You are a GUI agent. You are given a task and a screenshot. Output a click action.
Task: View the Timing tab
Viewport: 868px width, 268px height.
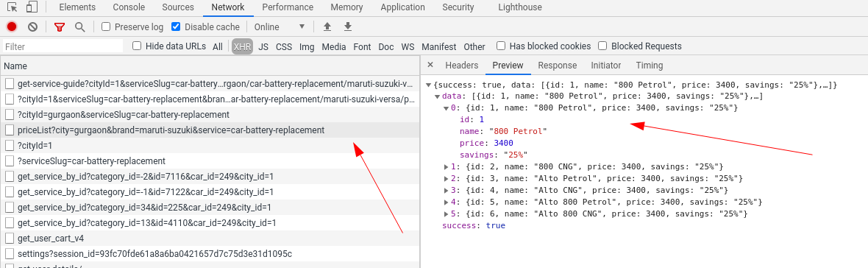(650, 66)
